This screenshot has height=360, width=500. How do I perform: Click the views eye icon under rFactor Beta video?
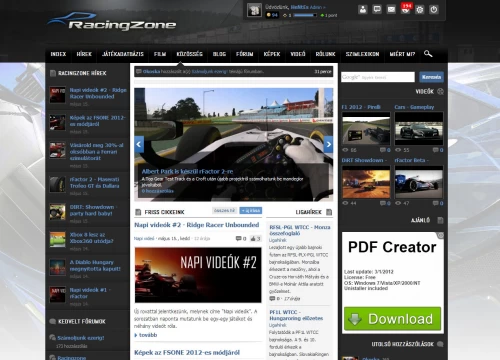(x=398, y=203)
